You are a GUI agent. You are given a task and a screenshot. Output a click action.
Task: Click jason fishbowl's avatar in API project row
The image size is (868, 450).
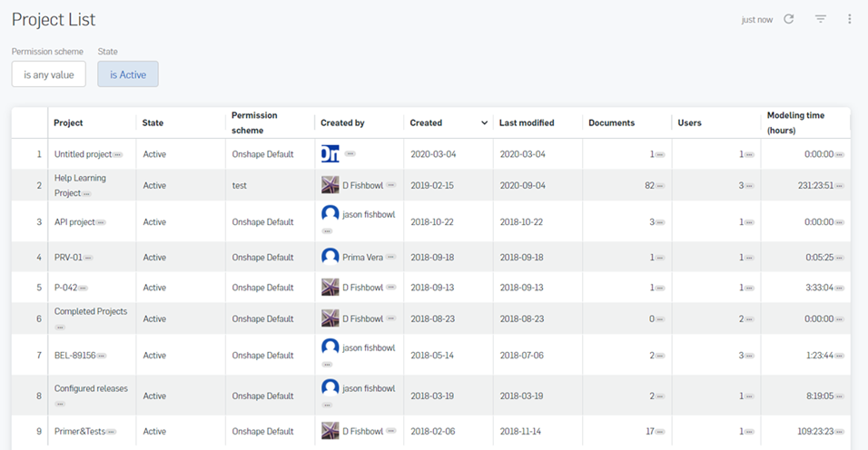point(330,214)
